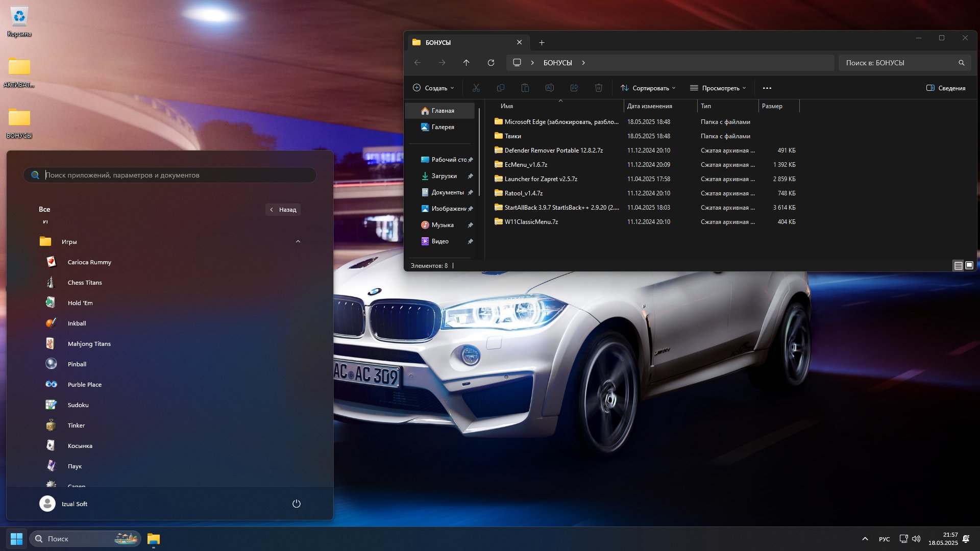The width and height of the screenshot is (980, 551).
Task: Click the Share toolbar icon
Action: (574, 88)
